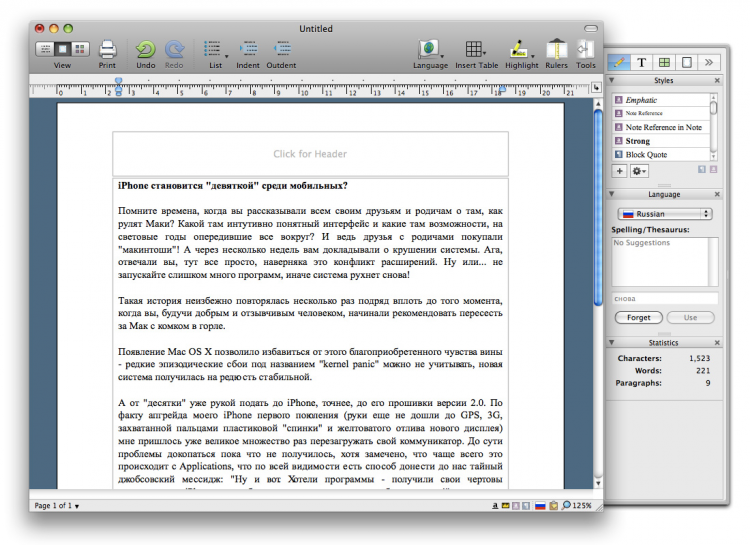
Task: Close the Statistics palette section
Action: pos(717,343)
